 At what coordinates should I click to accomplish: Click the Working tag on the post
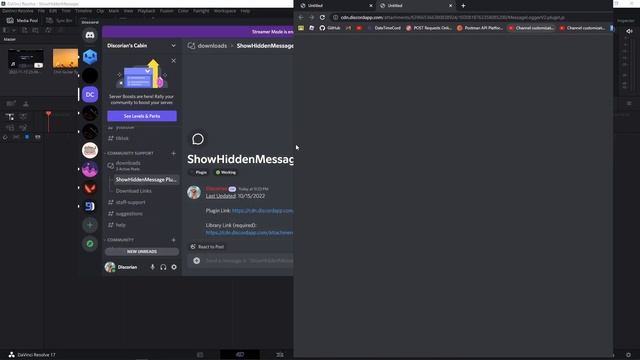coord(226,172)
